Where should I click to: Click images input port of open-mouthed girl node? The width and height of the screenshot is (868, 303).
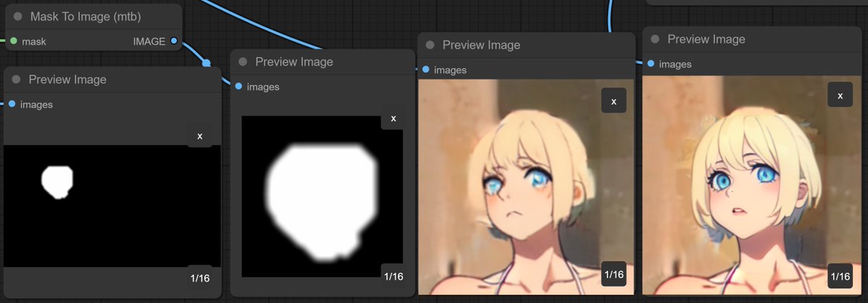(651, 64)
